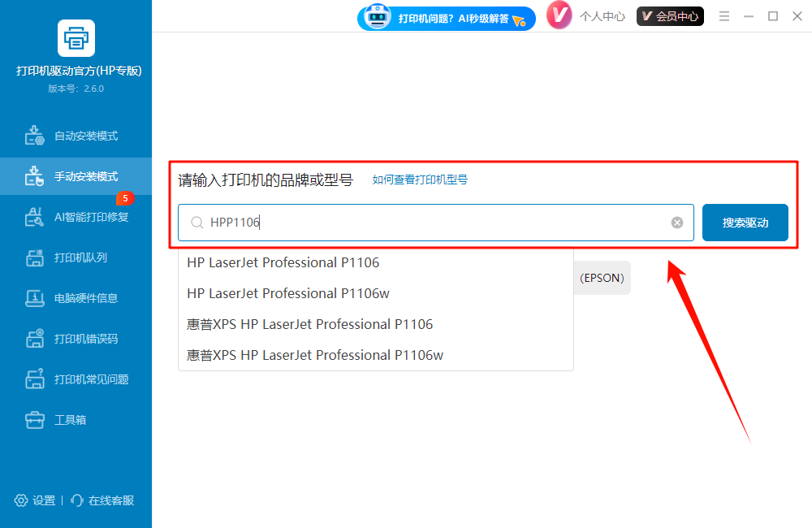Ask the AI via 打印机问题? AI秒级解答
Screen dimensions: 812x528
(446, 18)
